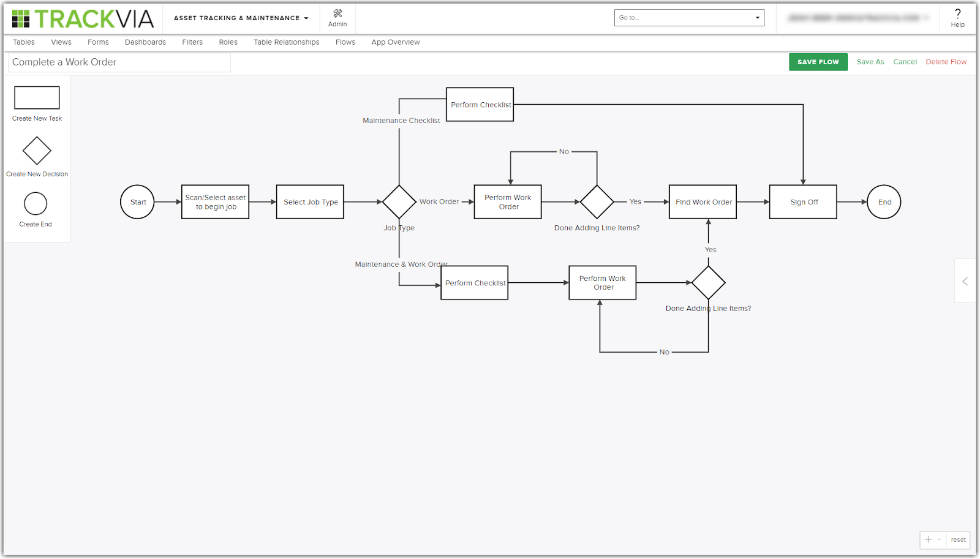
Task: Open the Dashboards menu
Action: pos(145,42)
